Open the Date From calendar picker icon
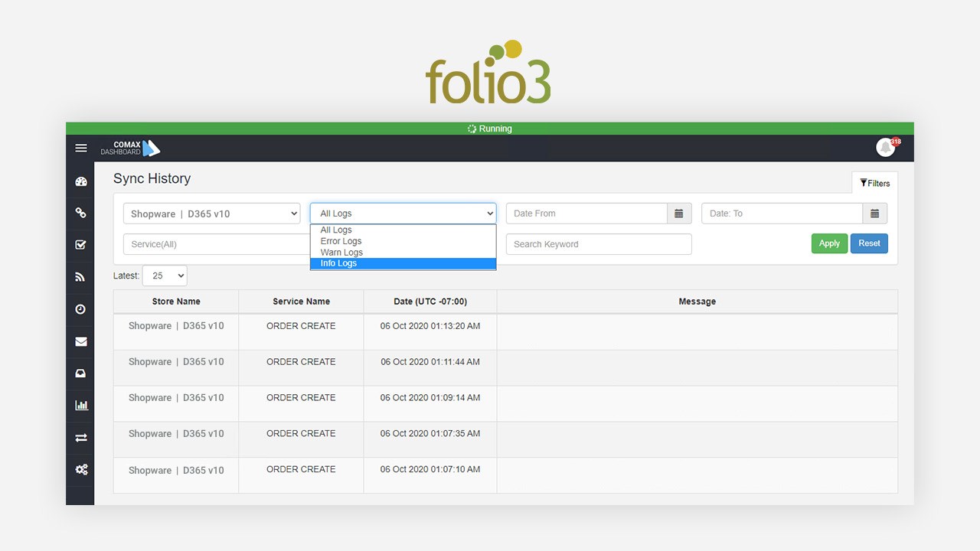Image resolution: width=980 pixels, height=551 pixels. 679,214
